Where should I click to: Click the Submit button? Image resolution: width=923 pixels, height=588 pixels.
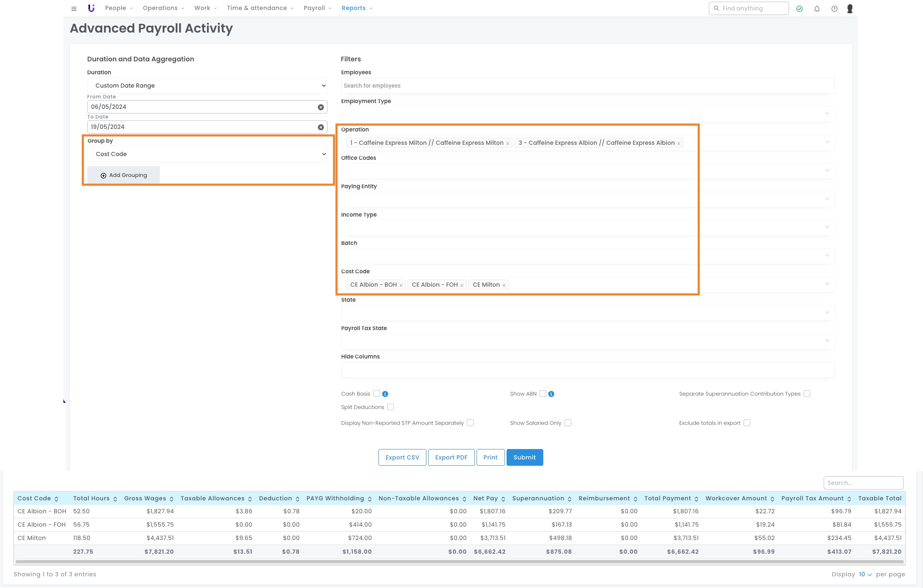525,457
